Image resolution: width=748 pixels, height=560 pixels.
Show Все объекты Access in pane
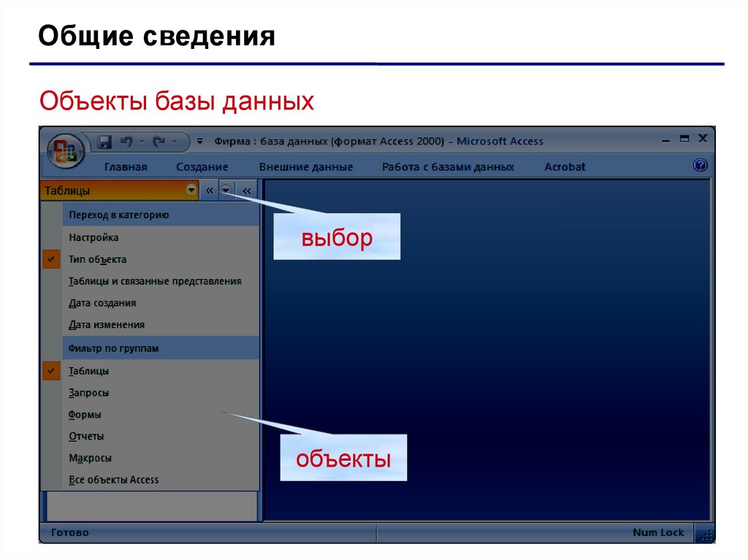(x=161, y=480)
